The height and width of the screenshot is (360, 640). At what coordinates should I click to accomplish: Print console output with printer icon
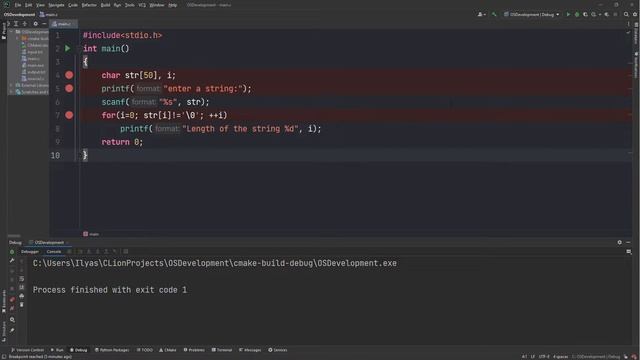[22, 296]
